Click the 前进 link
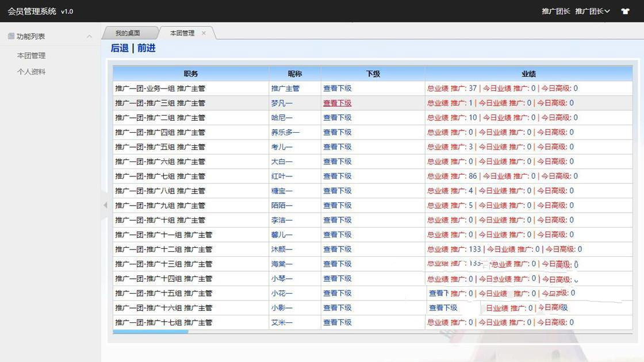644x362 pixels. click(x=146, y=48)
